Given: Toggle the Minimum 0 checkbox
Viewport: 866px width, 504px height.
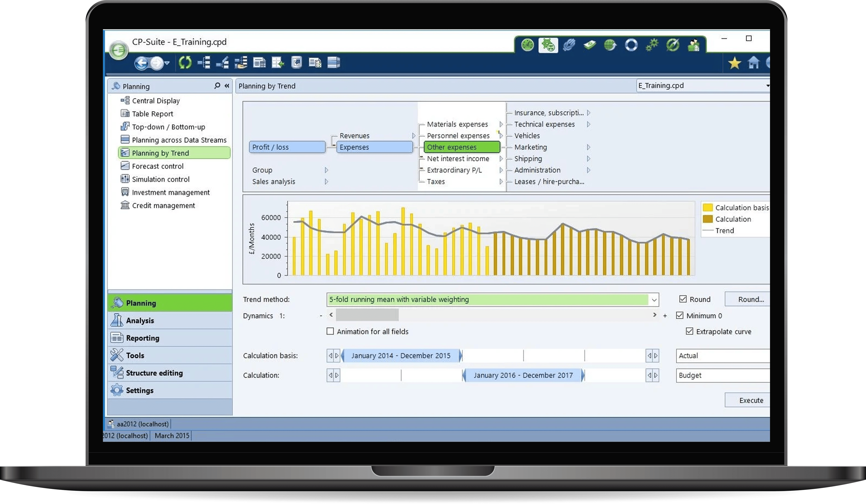Looking at the screenshot, I should tap(679, 315).
